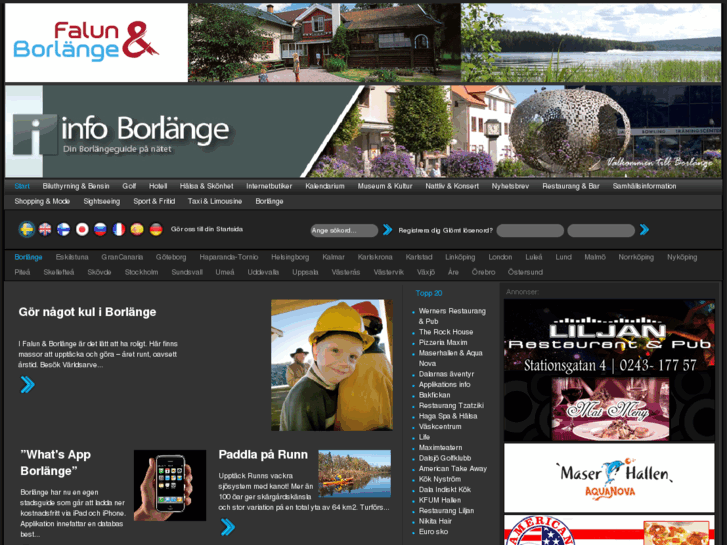Open 'Werners Restaurang & Pub' in Topp 20
Viewport: 727px width, 545px height.
[452, 316]
